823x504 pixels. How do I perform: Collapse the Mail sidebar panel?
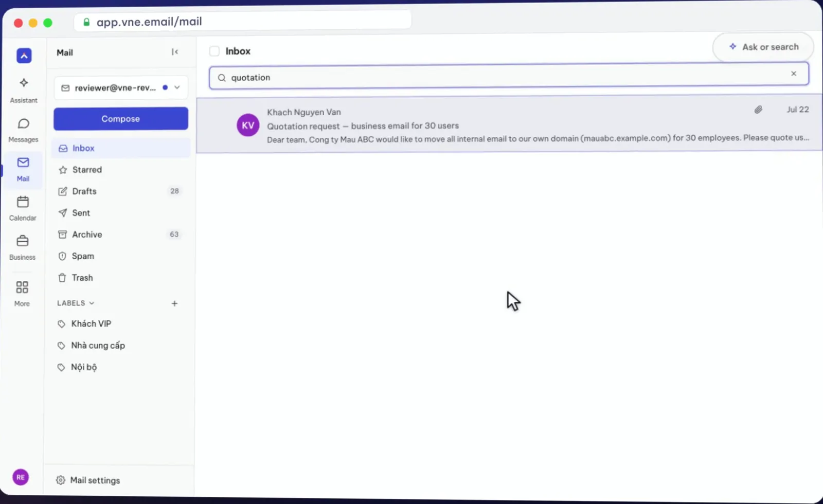pos(175,52)
